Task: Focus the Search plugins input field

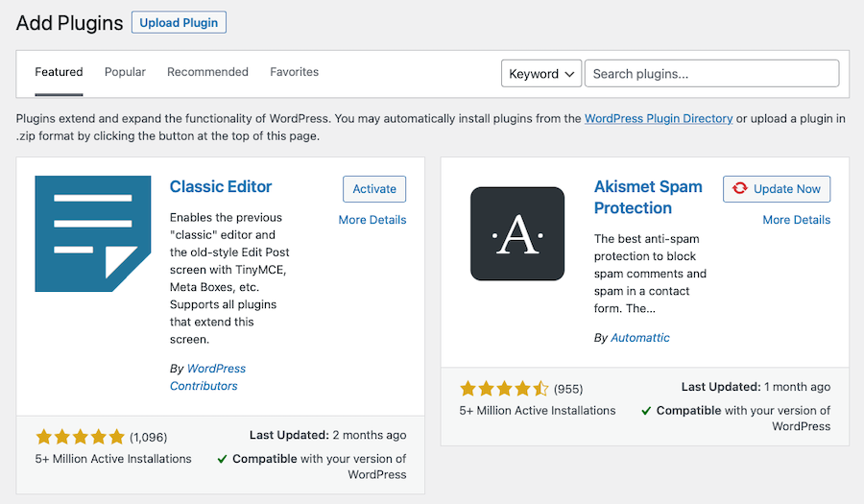Action: [712, 74]
